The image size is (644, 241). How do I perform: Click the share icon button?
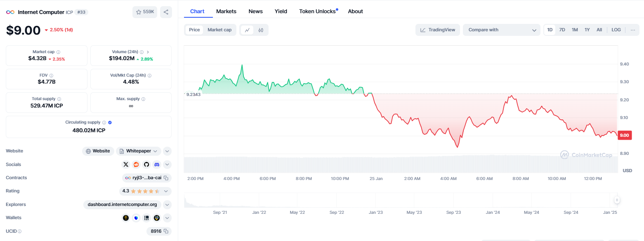166,12
